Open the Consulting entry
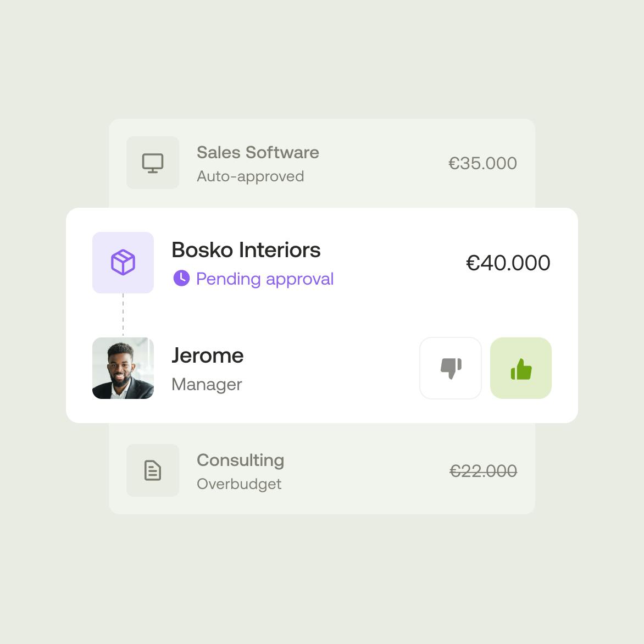 (x=240, y=460)
